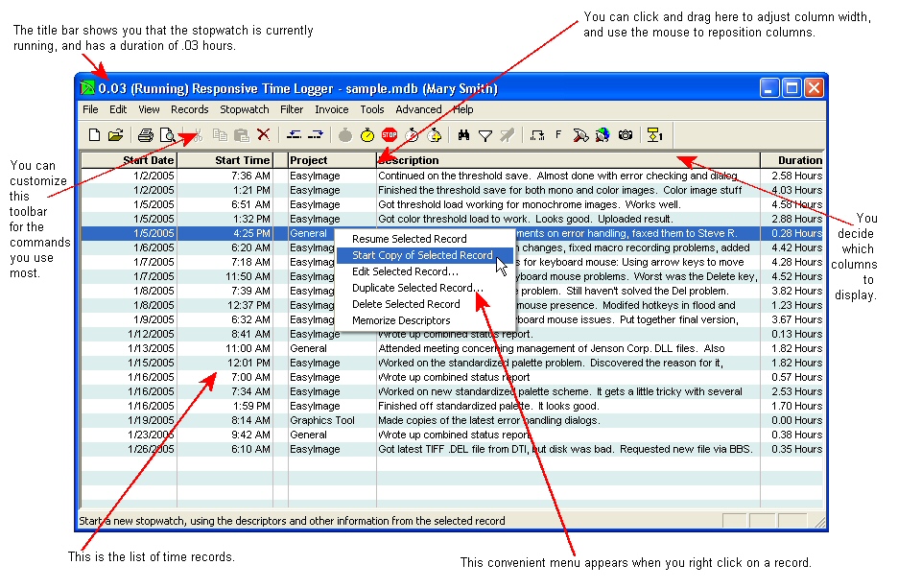Click Delete Selected Record menu entry

406,304
